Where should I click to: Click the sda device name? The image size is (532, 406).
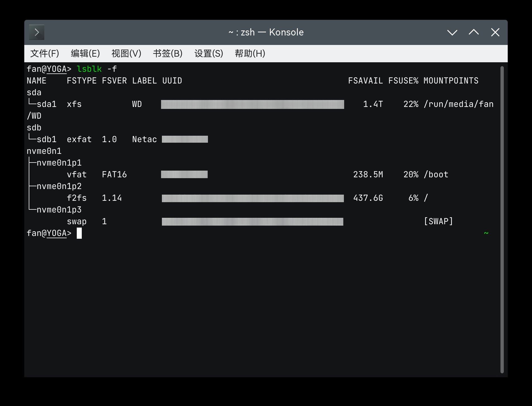[34, 92]
